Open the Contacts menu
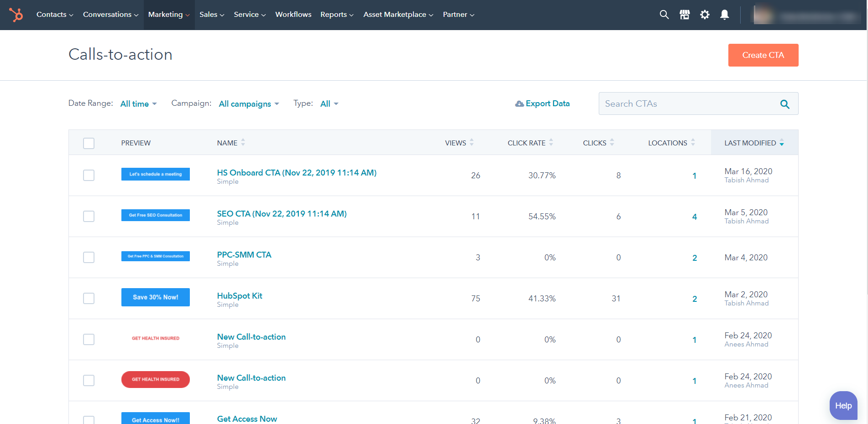Image resolution: width=868 pixels, height=424 pixels. point(54,15)
